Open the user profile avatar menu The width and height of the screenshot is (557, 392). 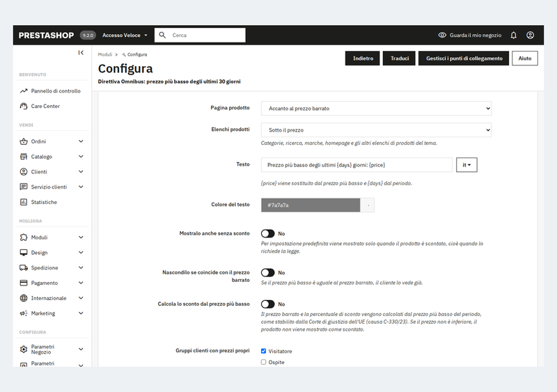tap(530, 36)
